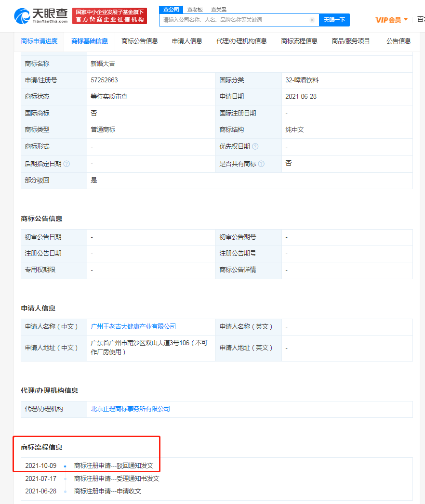Open 商标流程信息 tab
The width and height of the screenshot is (425, 504).
[x=299, y=41]
